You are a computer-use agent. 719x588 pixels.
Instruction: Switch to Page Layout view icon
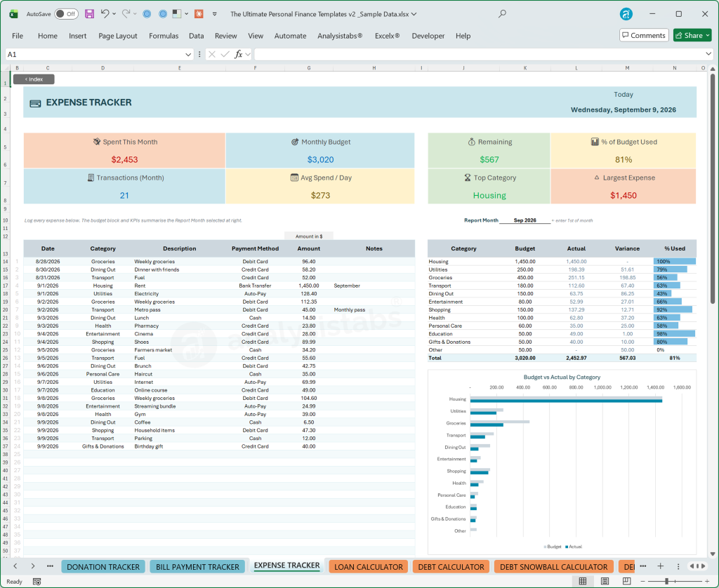605,581
